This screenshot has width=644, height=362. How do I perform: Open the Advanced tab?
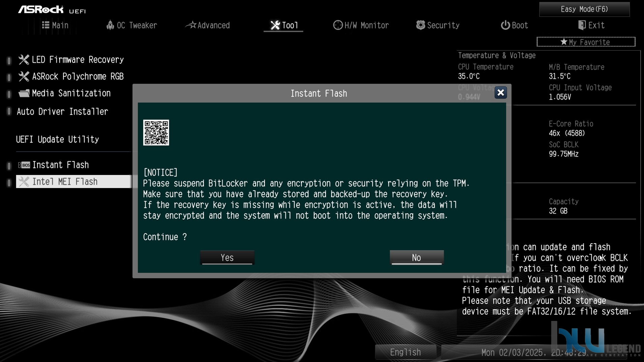coord(208,25)
